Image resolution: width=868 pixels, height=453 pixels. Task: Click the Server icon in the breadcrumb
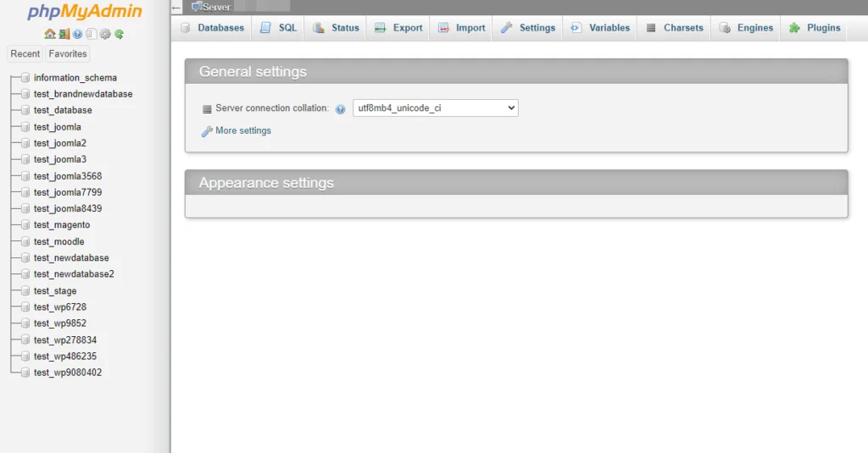(x=196, y=7)
